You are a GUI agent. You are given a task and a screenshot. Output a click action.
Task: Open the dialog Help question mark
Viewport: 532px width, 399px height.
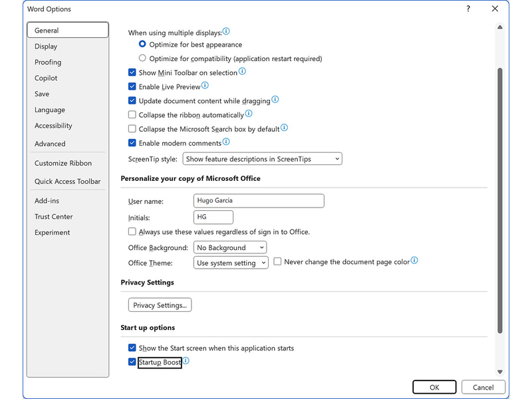[x=467, y=9]
